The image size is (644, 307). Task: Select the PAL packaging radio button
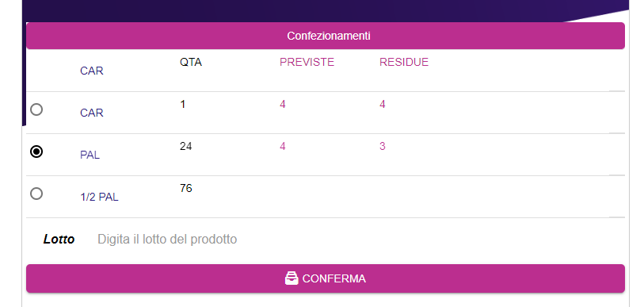[36, 152]
